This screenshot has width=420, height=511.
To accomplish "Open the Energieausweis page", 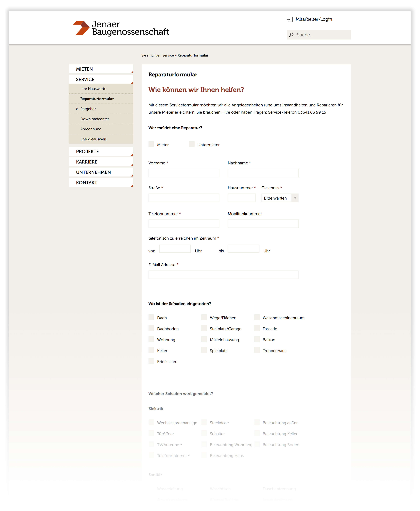I will point(101,139).
